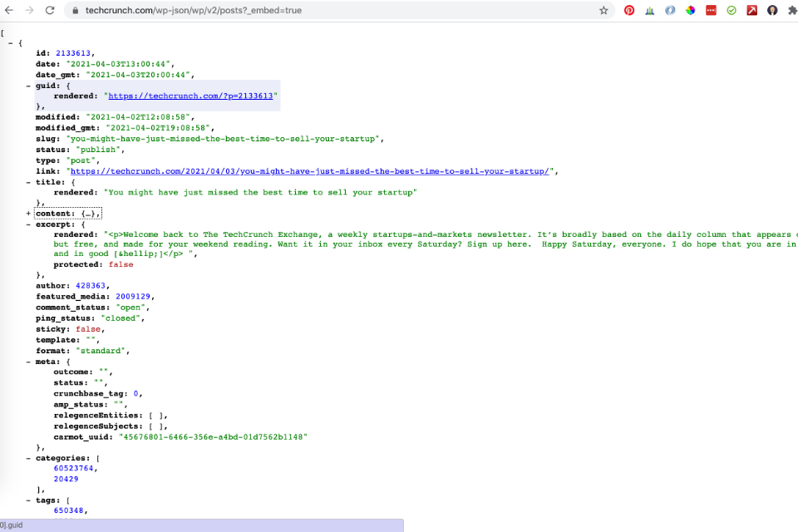The height and width of the screenshot is (532, 798).
Task: Click the format value "standard"
Action: [101, 350]
